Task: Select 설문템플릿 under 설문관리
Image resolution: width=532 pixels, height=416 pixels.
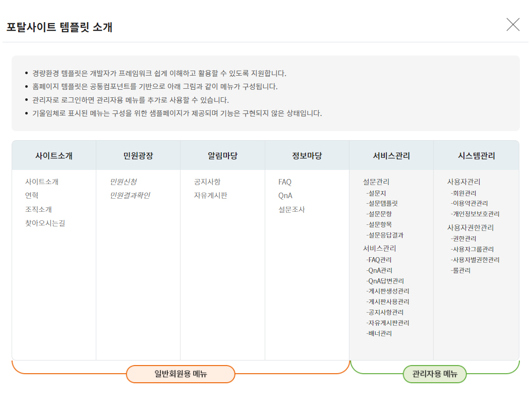Action: point(382,203)
